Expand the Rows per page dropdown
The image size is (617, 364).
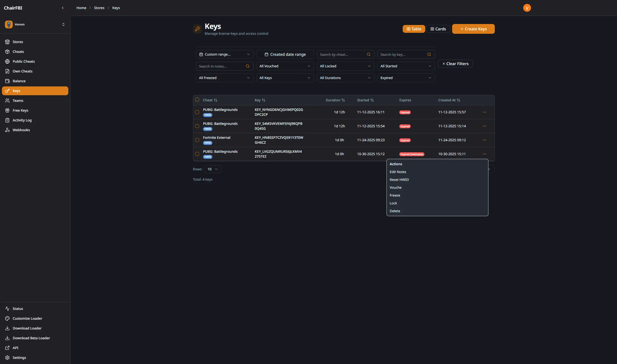click(x=213, y=169)
